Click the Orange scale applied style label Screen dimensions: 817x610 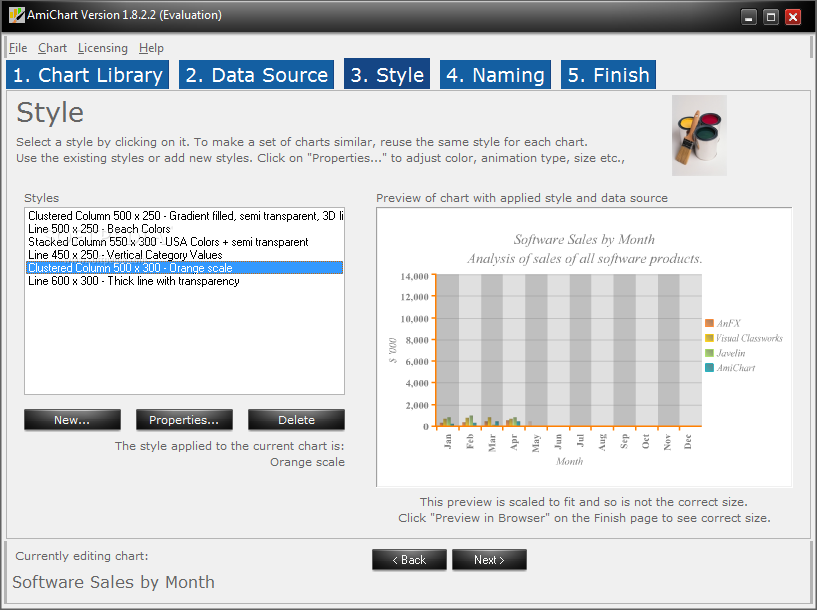click(x=307, y=462)
